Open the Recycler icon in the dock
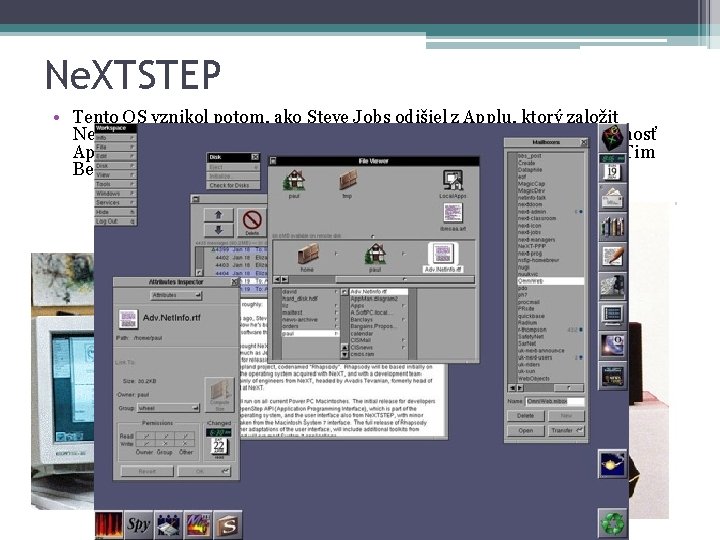Image resolution: width=720 pixels, height=540 pixels. pos(613,523)
